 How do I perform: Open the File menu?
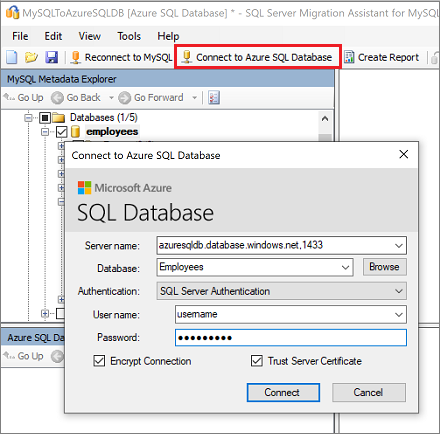[20, 36]
